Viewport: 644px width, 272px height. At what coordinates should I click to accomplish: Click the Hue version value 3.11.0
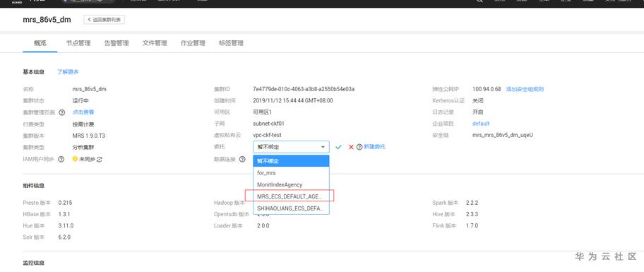pyautogui.click(x=66, y=225)
